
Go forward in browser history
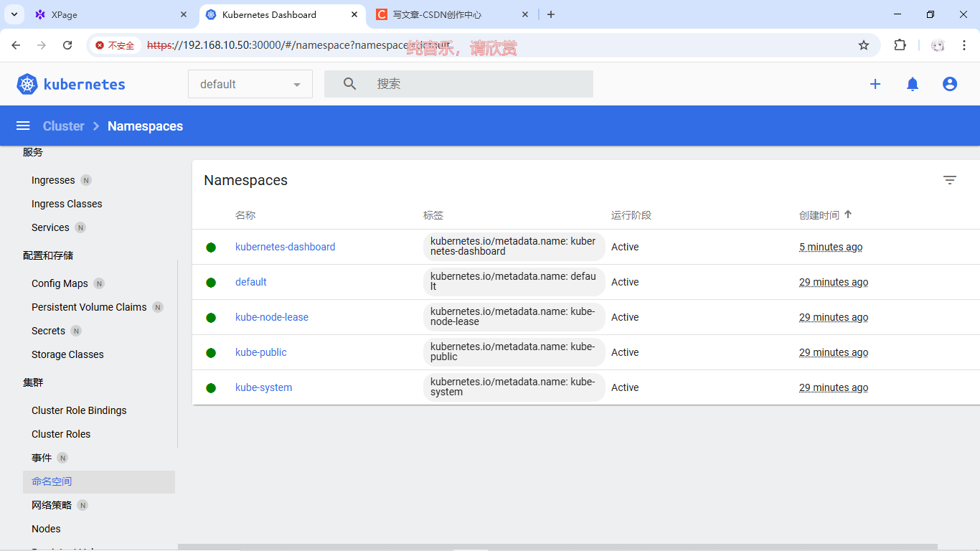pos(42,45)
